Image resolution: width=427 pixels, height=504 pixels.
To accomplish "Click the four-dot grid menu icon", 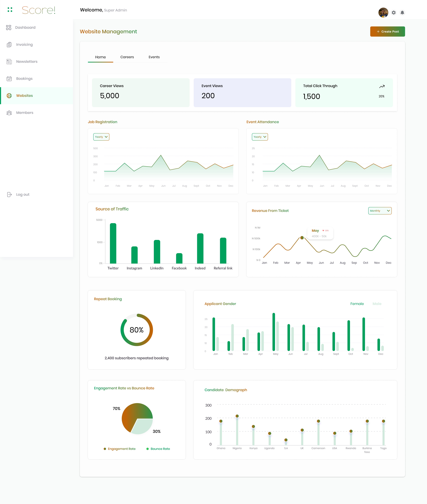I will coord(10,10).
